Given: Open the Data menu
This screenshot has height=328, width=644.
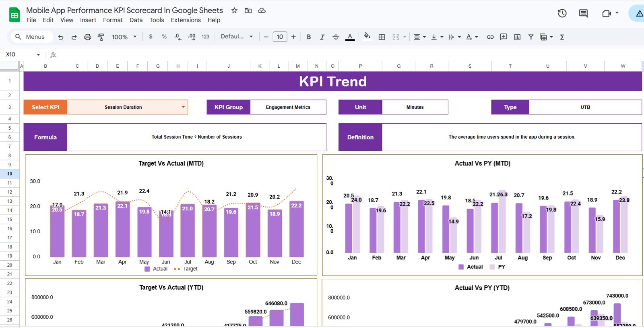Looking at the screenshot, I should pyautogui.click(x=136, y=20).
